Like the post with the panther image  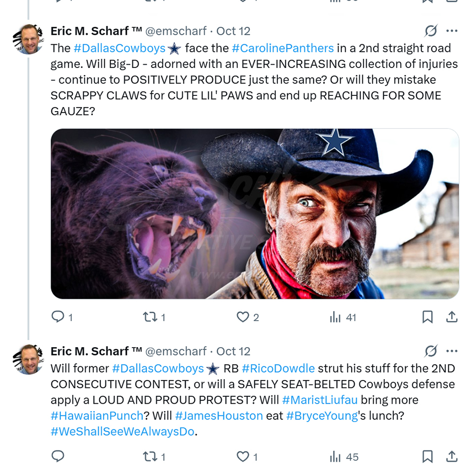pos(243,317)
